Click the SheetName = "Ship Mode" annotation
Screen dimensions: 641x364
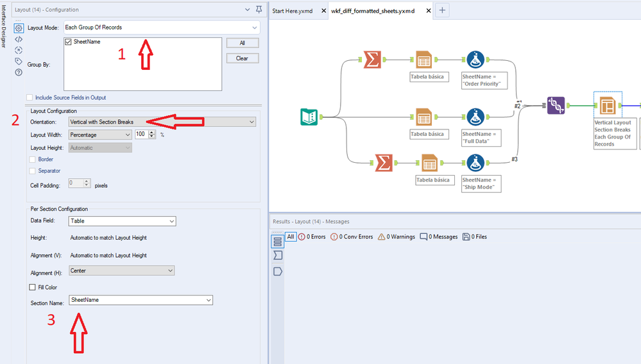click(x=481, y=184)
